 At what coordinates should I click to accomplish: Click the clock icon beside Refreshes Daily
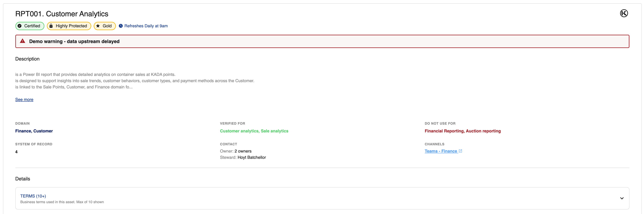coord(121,26)
